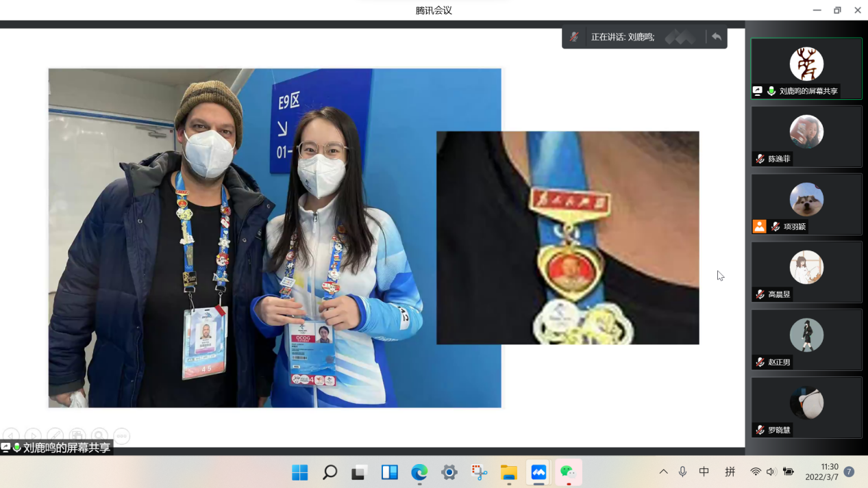Viewport: 868px width, 488px height.
Task: Select the slideshow pen tool
Action: 55,435
